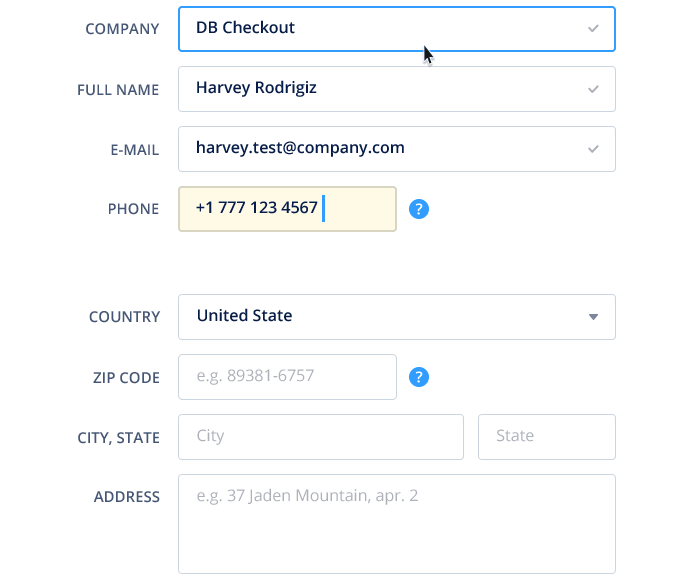Image resolution: width=700 pixels, height=582 pixels.
Task: Click the checkmark icon in Full Name field
Action: [593, 89]
